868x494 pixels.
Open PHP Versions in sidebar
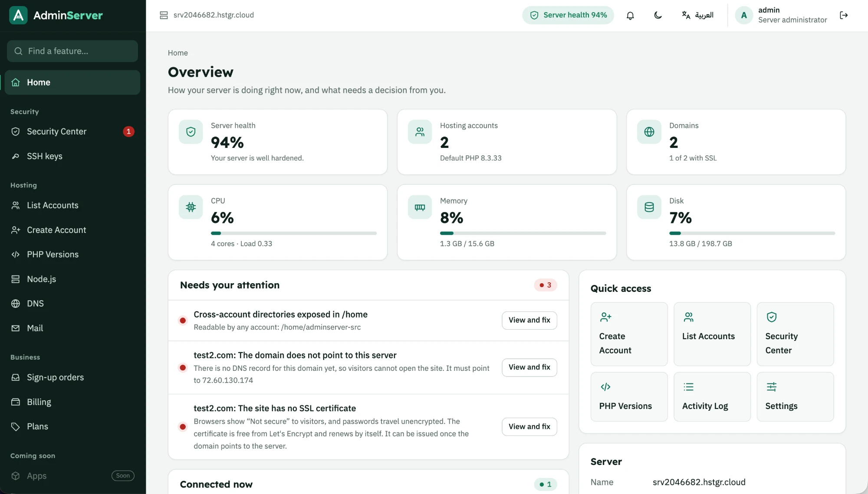point(72,255)
